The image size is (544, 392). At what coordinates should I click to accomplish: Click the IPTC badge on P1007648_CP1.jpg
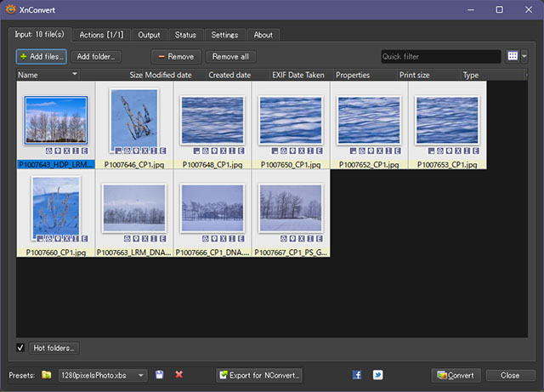[x=232, y=151]
